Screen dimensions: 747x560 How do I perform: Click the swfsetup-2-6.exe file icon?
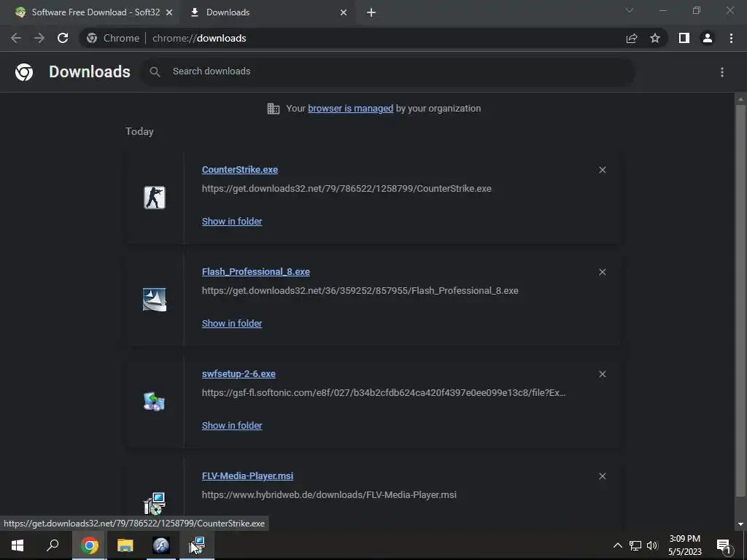(x=155, y=402)
